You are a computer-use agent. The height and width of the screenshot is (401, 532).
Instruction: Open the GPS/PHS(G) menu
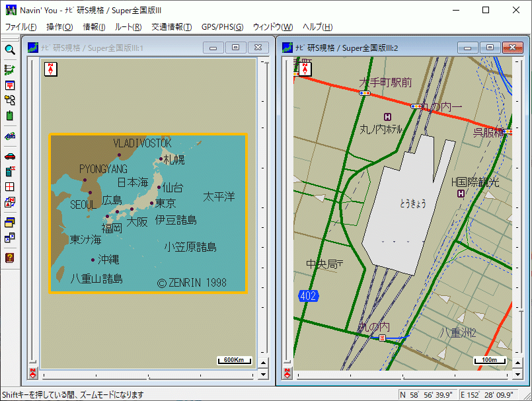pyautogui.click(x=222, y=27)
